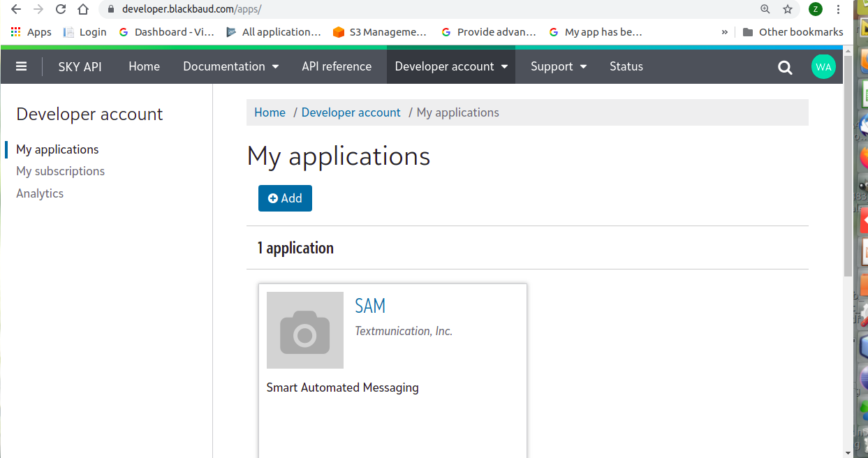Click the lock icon in the address bar
Image resolution: width=868 pixels, height=458 pixels.
[110, 9]
